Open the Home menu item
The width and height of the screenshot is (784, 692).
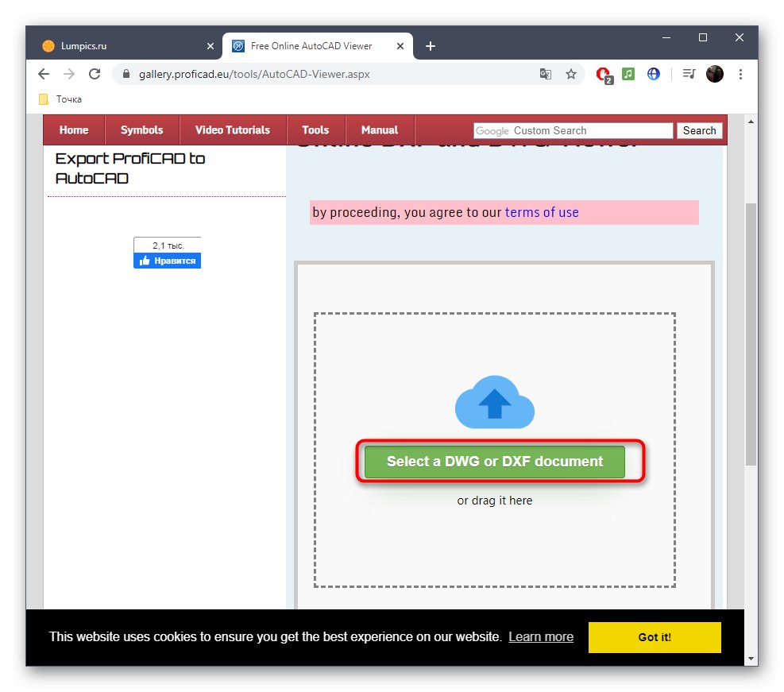click(x=74, y=130)
